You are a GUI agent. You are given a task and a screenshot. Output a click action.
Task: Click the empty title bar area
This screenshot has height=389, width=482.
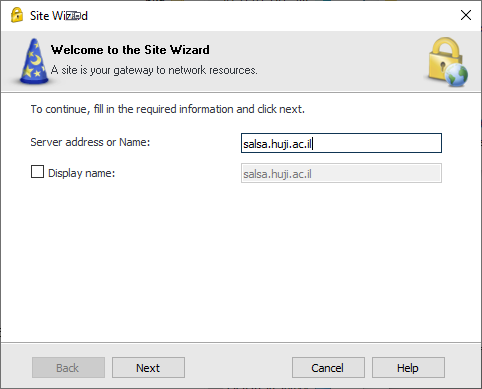click(267, 15)
